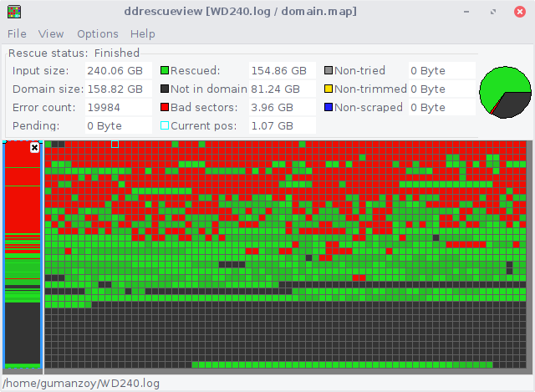Click the dark area in the overview strip
Screen dimensions: 535x392
(x=23, y=333)
